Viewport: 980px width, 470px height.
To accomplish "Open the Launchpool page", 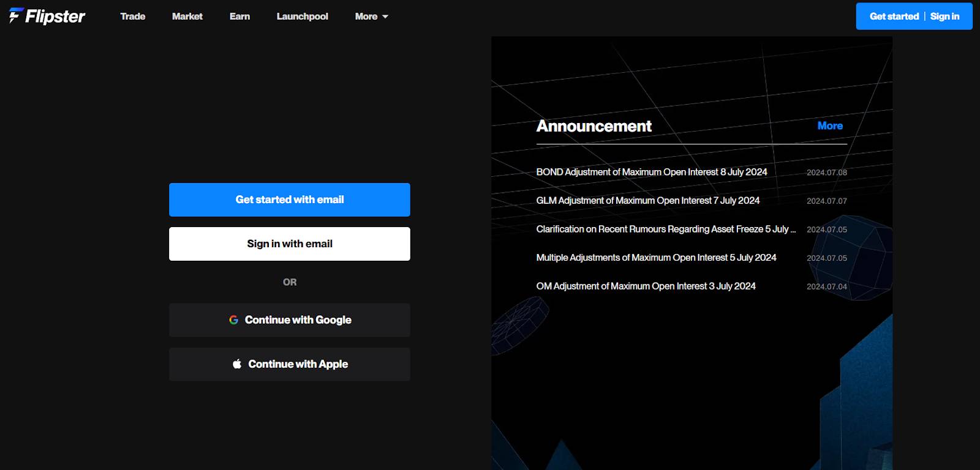I will pyautogui.click(x=303, y=17).
